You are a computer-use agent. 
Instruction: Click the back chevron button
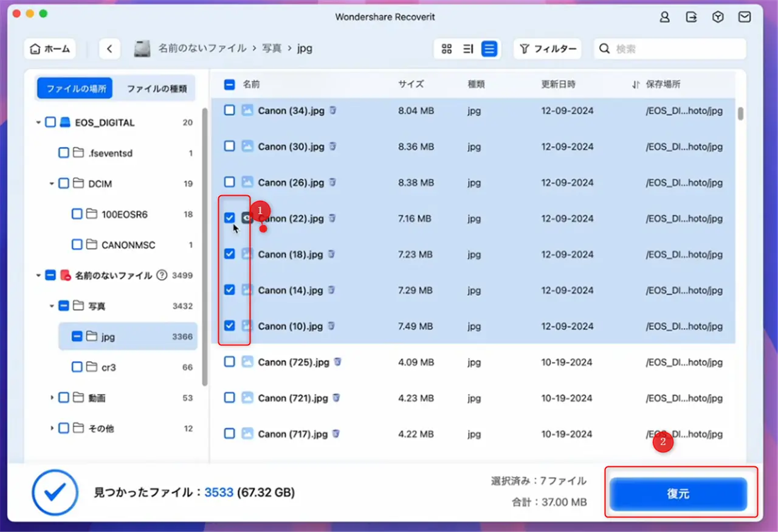109,49
